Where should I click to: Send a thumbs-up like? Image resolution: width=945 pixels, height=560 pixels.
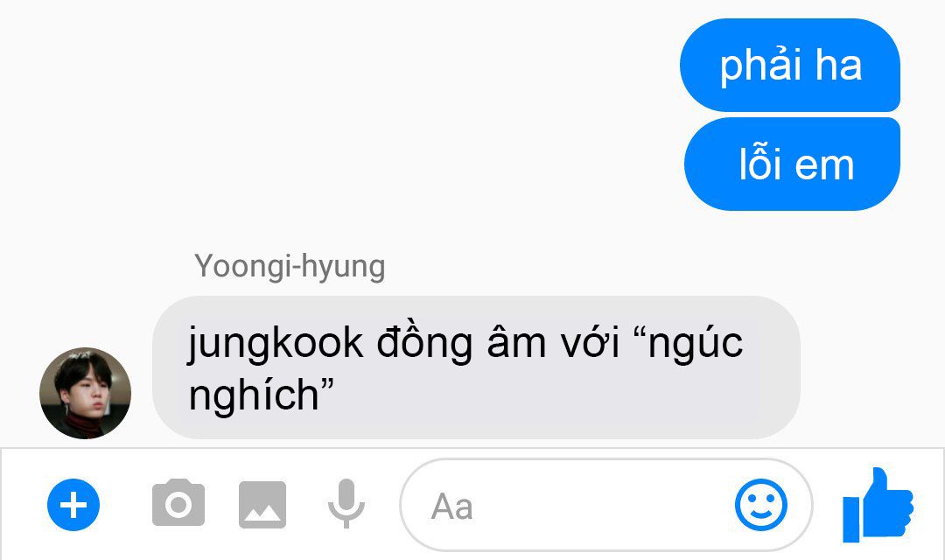pos(878,505)
